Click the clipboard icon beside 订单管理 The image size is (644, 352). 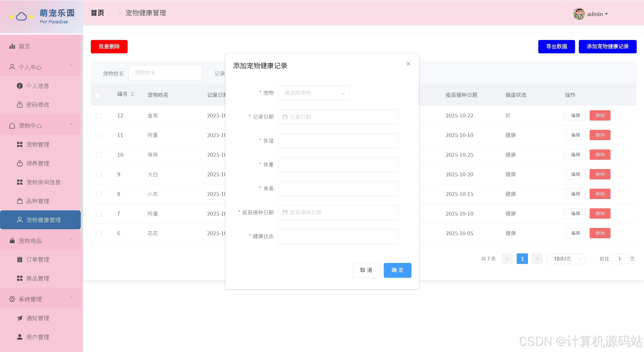(x=20, y=259)
